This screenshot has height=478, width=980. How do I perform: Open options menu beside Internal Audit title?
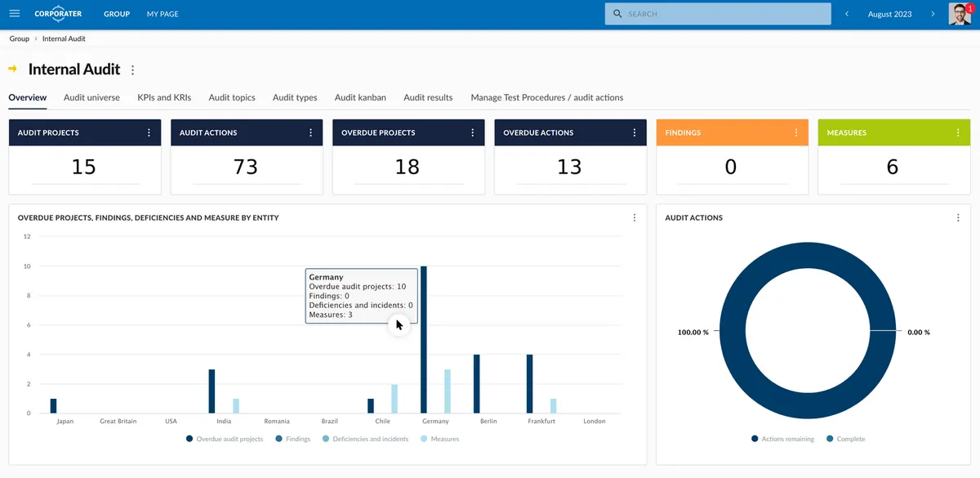coord(133,70)
